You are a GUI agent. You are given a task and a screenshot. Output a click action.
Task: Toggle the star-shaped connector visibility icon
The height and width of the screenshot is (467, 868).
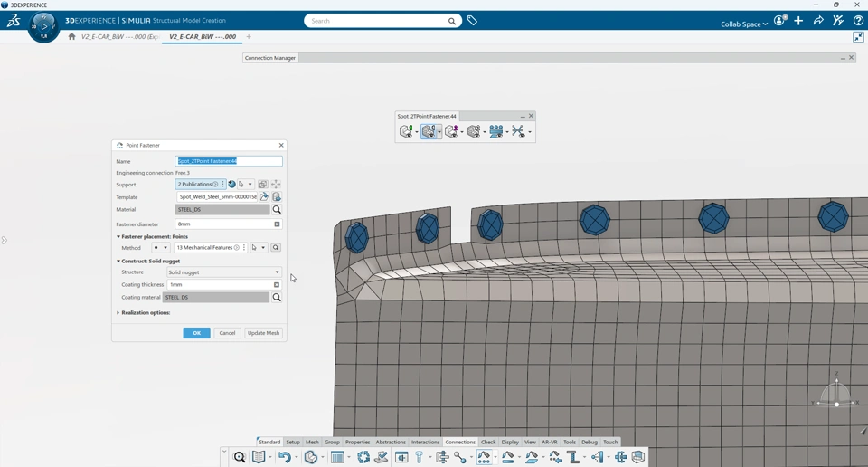(516, 132)
